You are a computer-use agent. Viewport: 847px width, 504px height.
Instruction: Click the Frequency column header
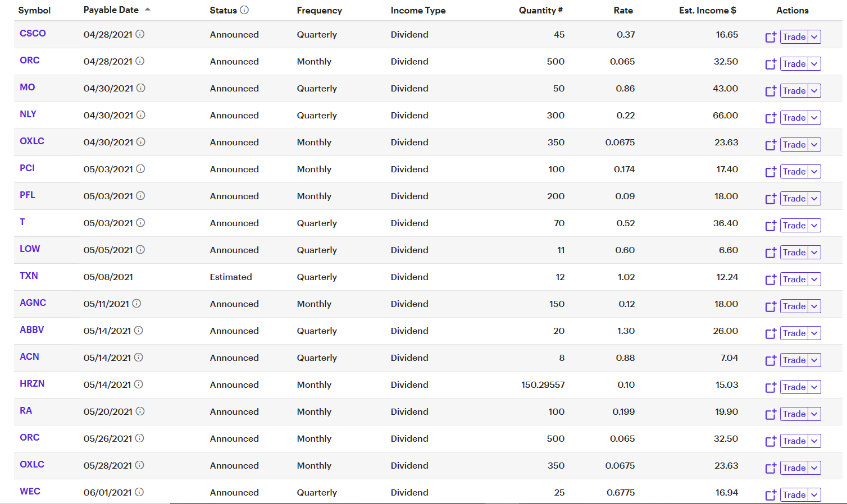pos(319,10)
